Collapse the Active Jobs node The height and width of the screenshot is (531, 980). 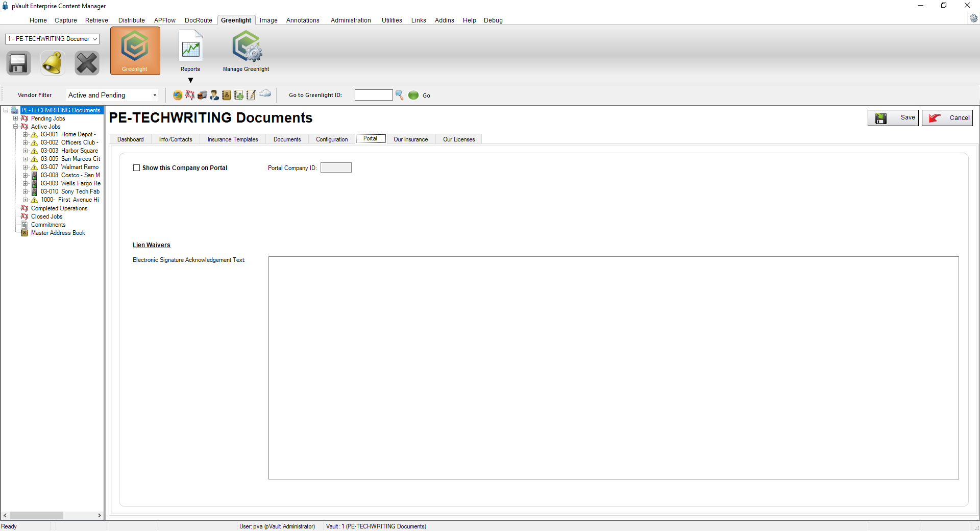15,127
